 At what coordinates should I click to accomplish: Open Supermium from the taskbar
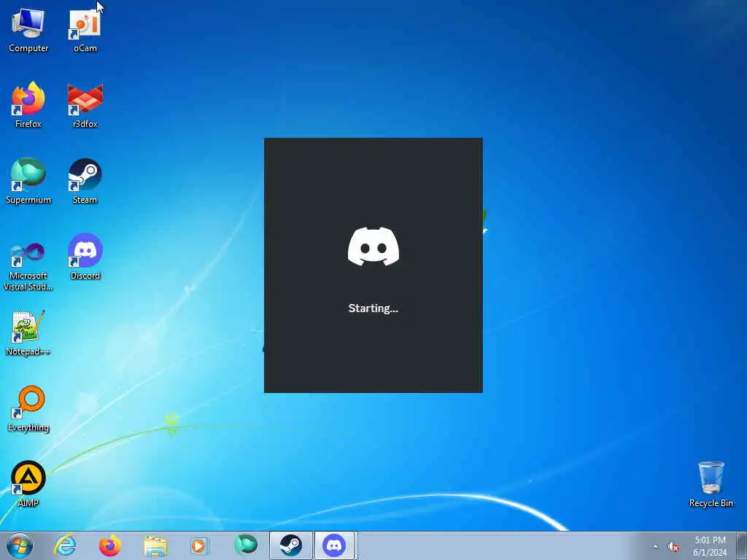click(245, 545)
